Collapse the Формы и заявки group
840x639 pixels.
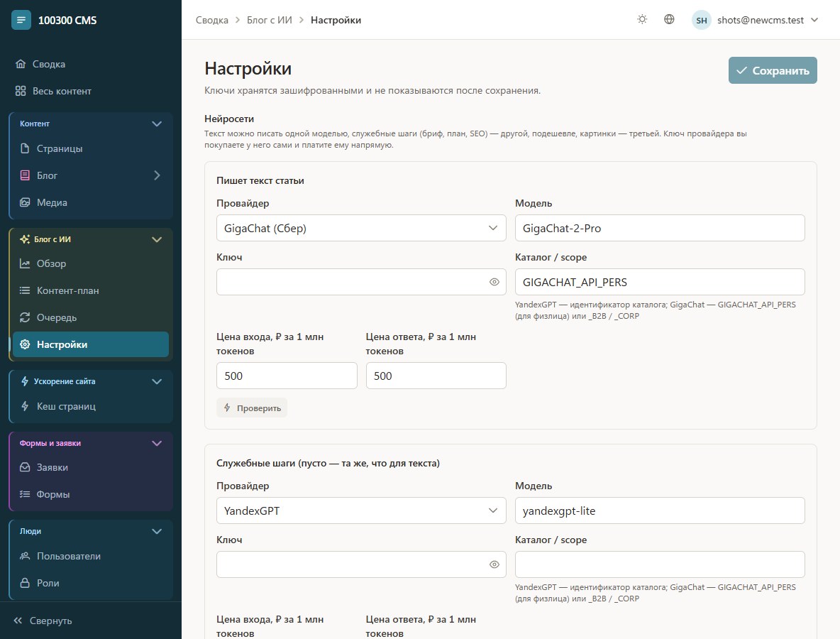[x=156, y=443]
